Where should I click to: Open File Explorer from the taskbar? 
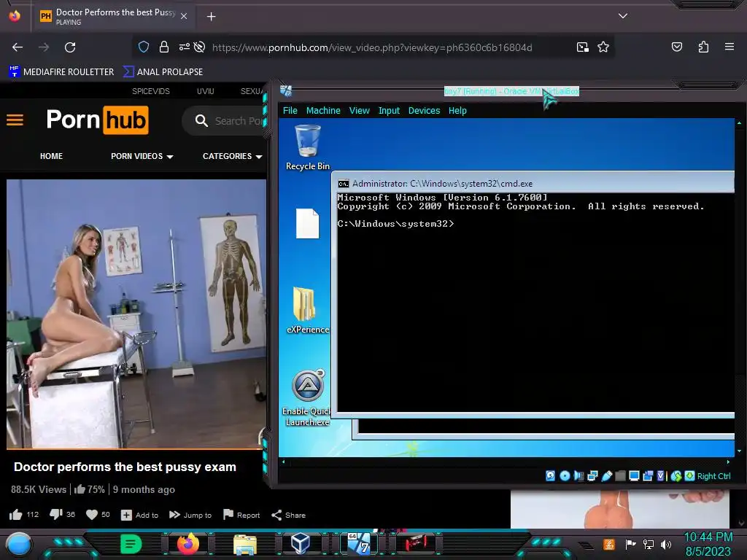pyautogui.click(x=245, y=544)
